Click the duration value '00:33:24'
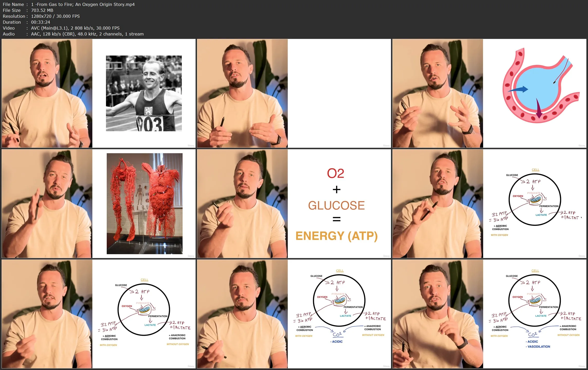 pos(41,22)
